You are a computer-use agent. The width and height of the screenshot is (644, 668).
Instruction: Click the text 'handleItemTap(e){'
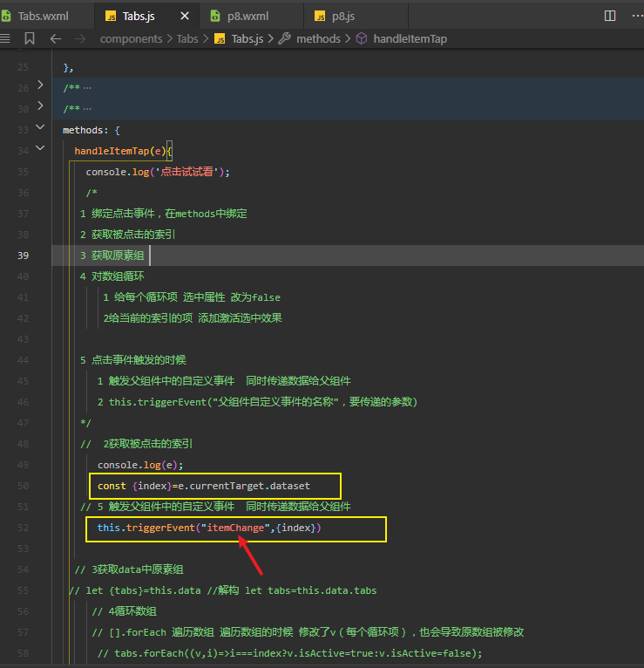pos(123,151)
